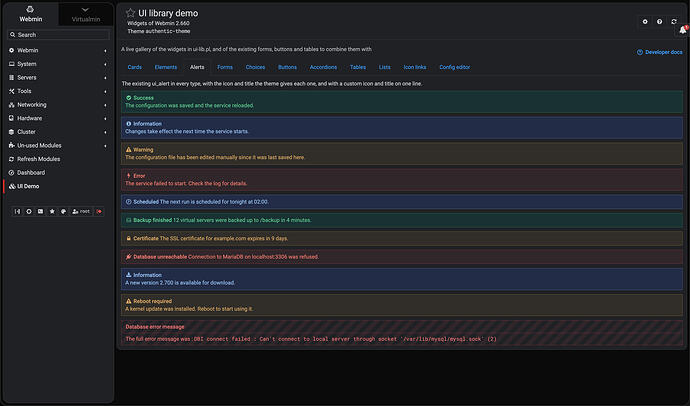Click the refresh icon in the page header

click(674, 22)
